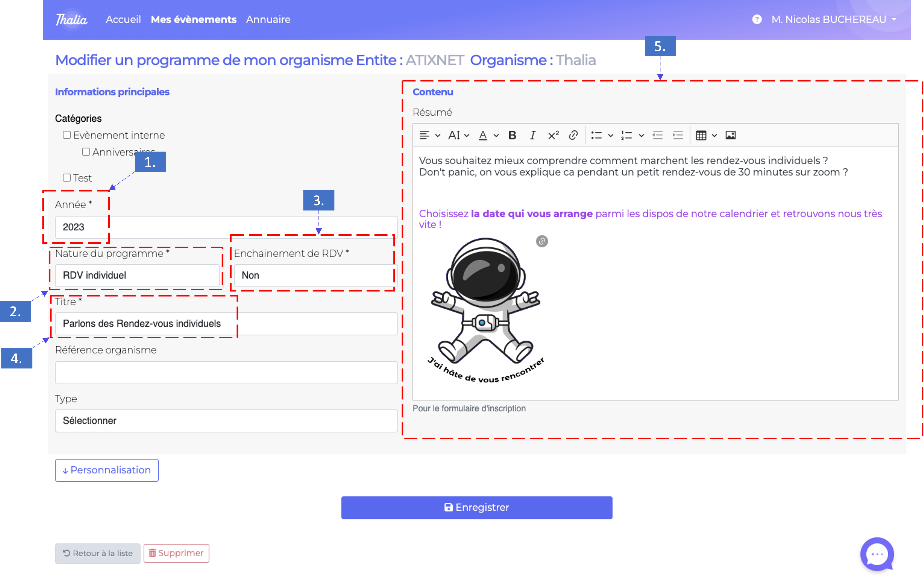Click the Enregistrer button
This screenshot has width=924, height=588.
point(477,507)
